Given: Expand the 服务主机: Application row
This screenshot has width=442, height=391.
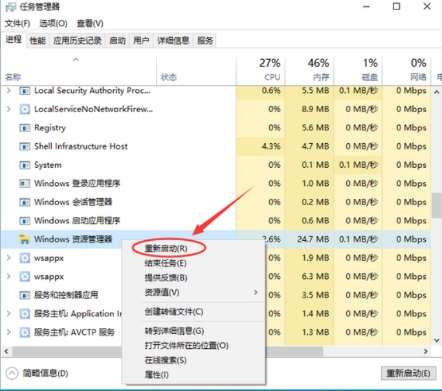Looking at the screenshot, I should click(x=9, y=313).
